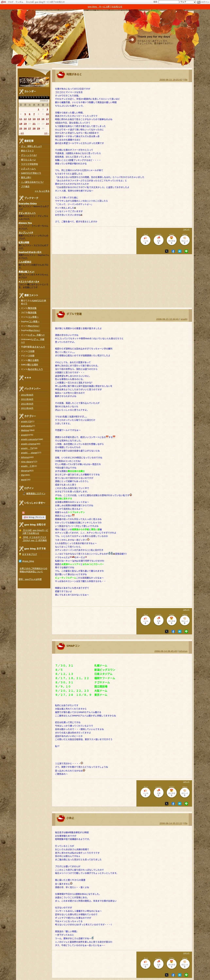
Task: Open the 2011年04月 back number archive
Action: click(27, 408)
